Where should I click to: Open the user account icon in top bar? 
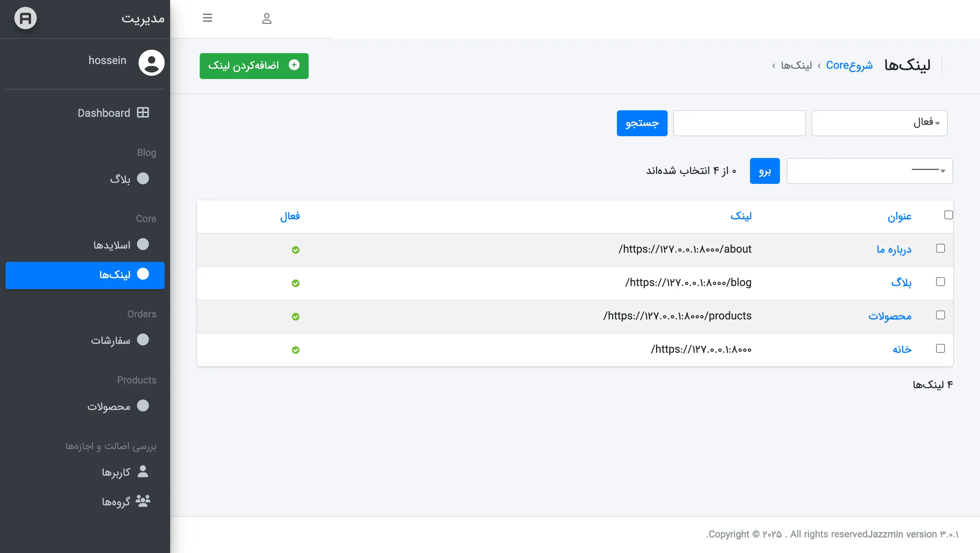[267, 18]
